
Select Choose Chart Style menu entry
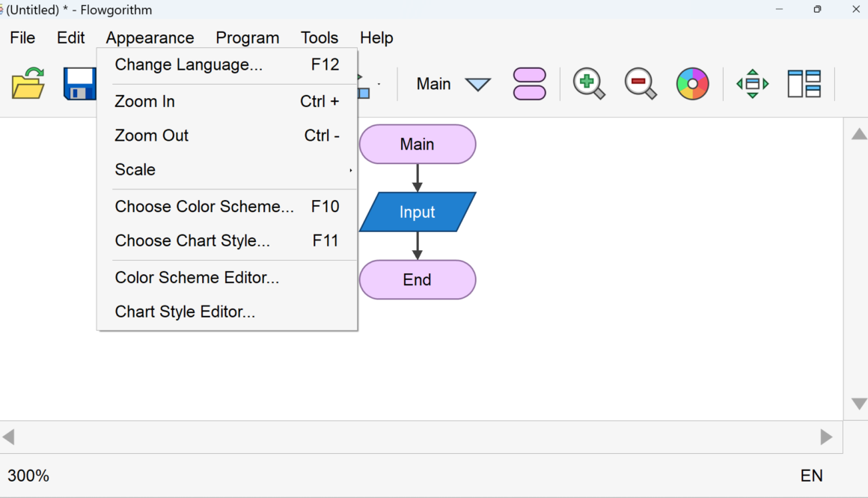[227, 240]
